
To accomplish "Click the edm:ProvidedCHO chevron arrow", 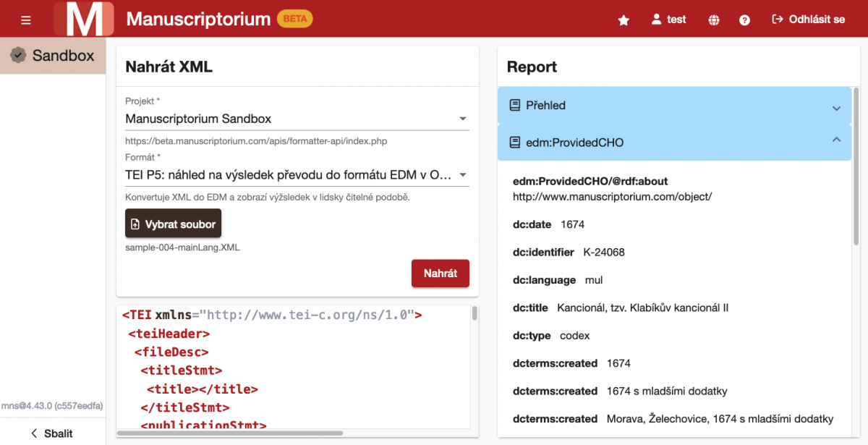I will [x=836, y=138].
